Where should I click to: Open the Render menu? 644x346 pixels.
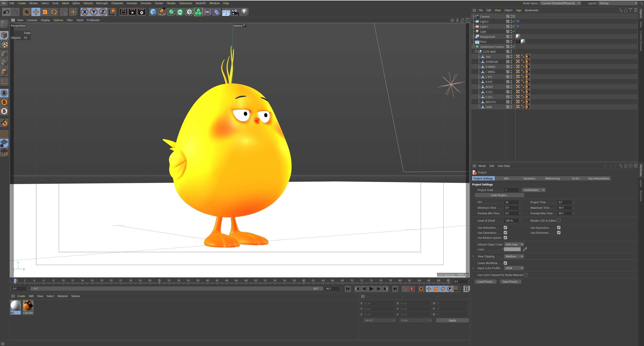[x=171, y=3]
